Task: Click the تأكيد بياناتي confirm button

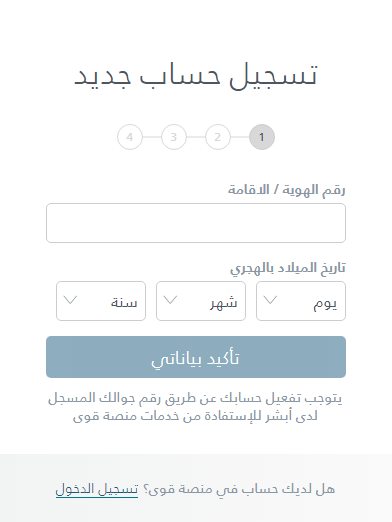Action: tap(196, 357)
